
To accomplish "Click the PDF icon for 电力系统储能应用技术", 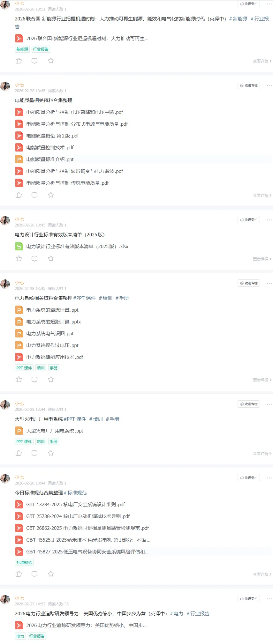I will tap(19, 357).
